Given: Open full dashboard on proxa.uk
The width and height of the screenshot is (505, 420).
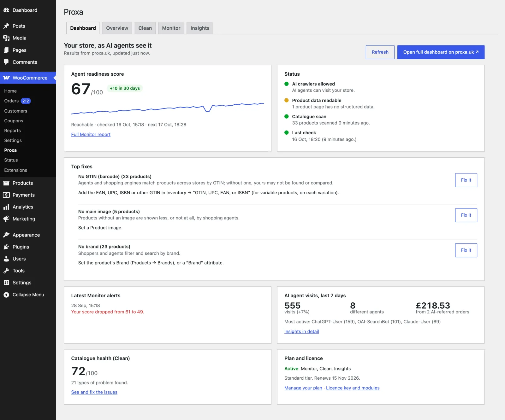Looking at the screenshot, I should [441, 52].
